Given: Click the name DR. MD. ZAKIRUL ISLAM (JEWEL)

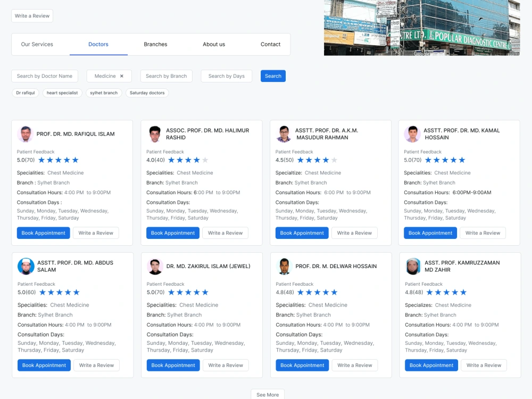Looking at the screenshot, I should click(209, 267).
